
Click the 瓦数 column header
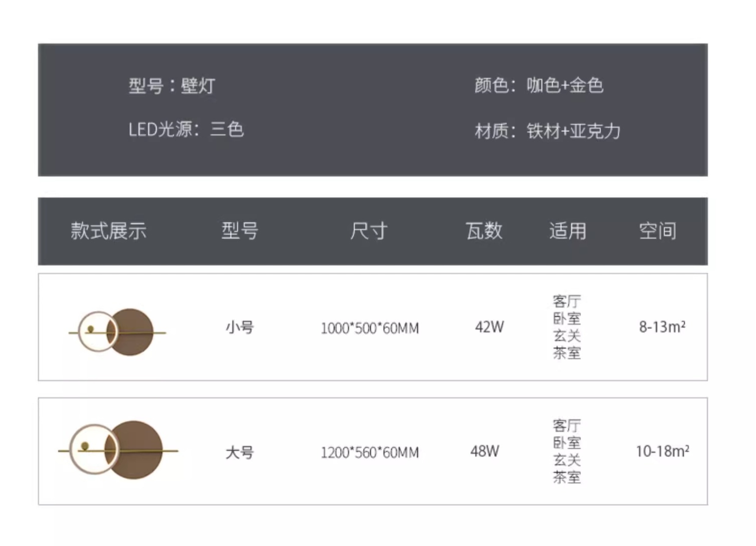tap(484, 231)
